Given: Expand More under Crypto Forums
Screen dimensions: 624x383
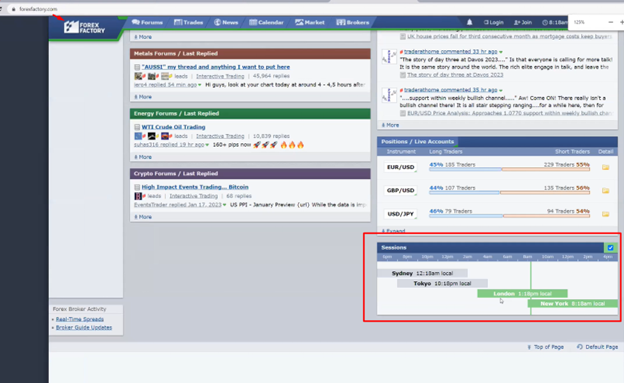Looking at the screenshot, I should [143, 217].
